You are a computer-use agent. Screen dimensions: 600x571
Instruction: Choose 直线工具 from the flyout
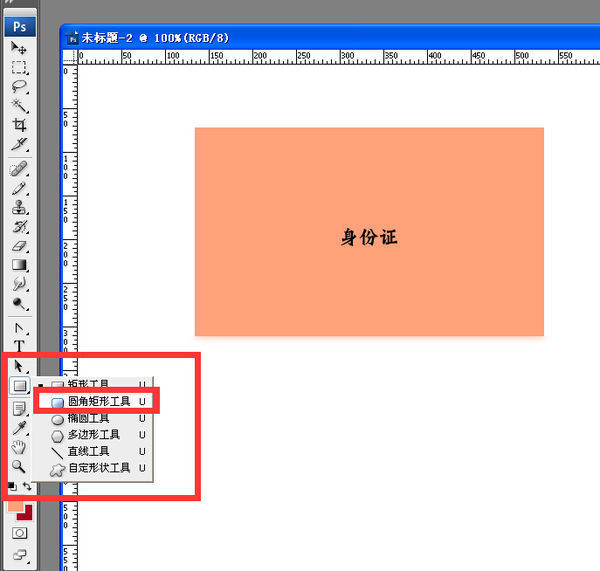[93, 452]
